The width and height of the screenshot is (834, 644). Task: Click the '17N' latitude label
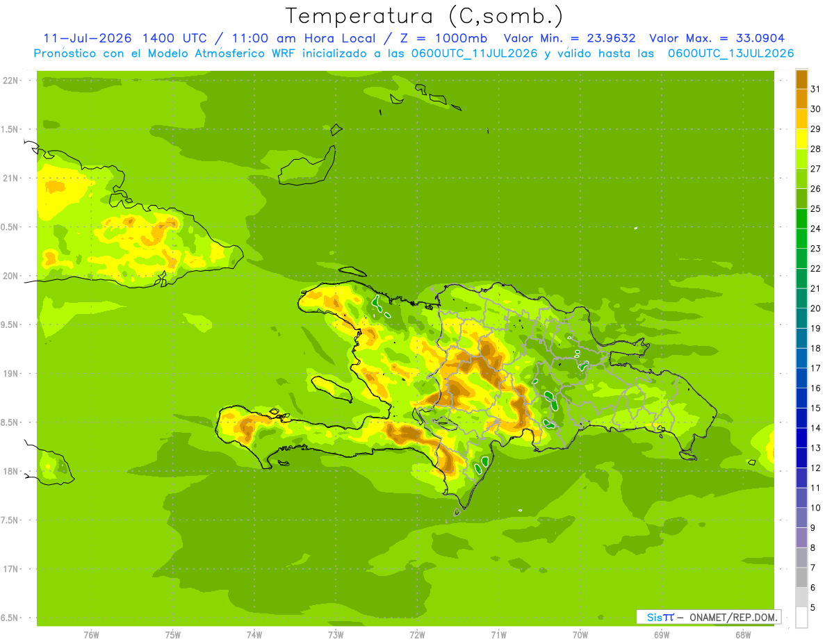[12, 569]
